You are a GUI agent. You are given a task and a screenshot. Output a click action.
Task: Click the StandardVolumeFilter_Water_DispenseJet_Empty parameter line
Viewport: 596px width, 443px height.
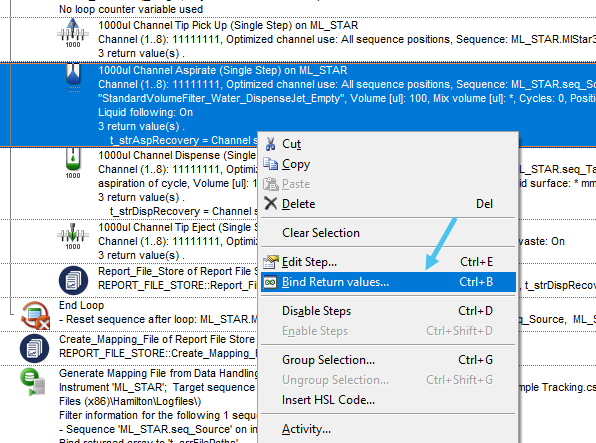(x=347, y=98)
